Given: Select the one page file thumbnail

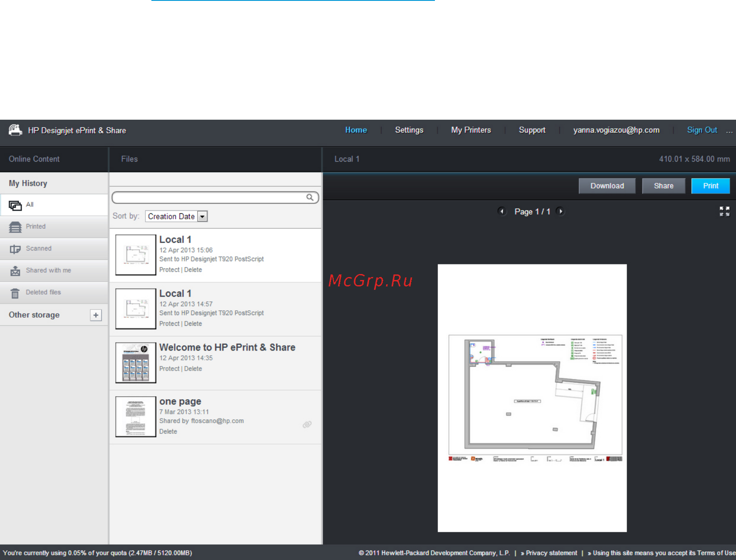Looking at the screenshot, I should pos(136,416).
